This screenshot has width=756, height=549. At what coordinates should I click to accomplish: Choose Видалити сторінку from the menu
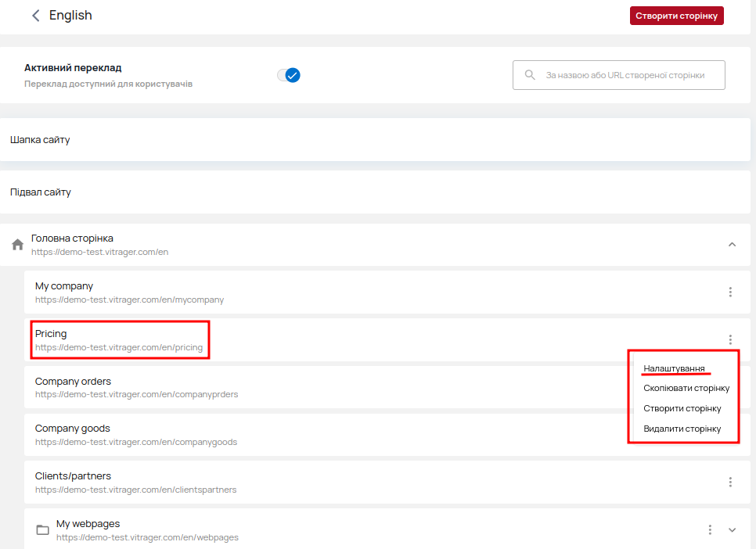tap(682, 429)
